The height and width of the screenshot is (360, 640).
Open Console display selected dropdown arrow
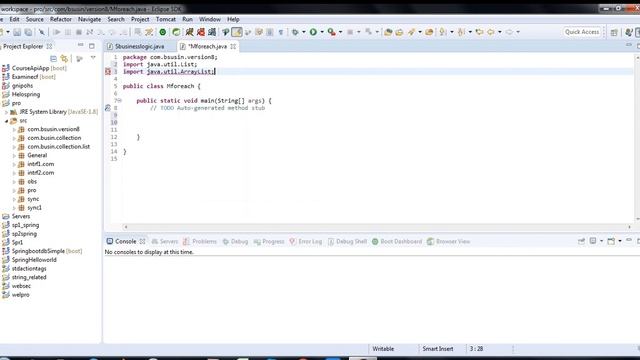coord(601,241)
